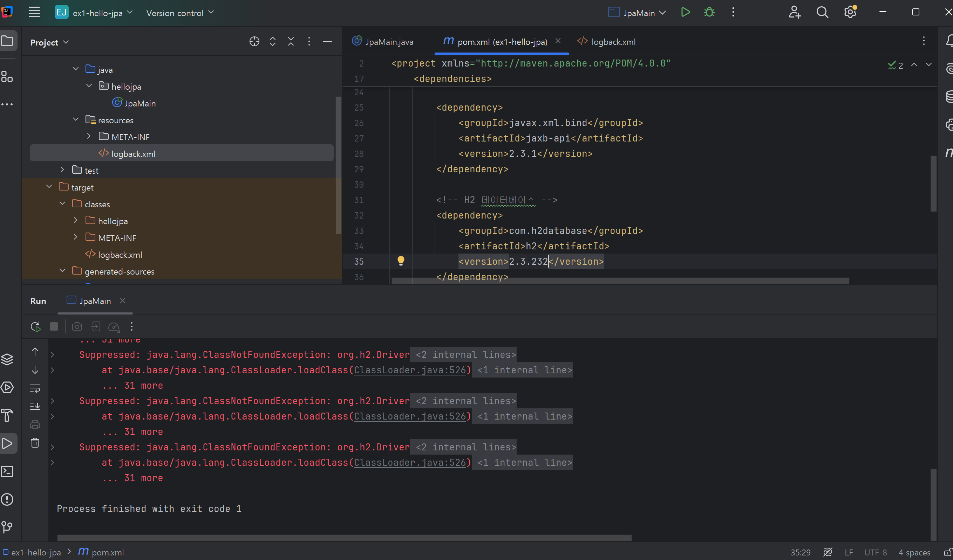Open line:column 35:29 indicator

click(801, 552)
